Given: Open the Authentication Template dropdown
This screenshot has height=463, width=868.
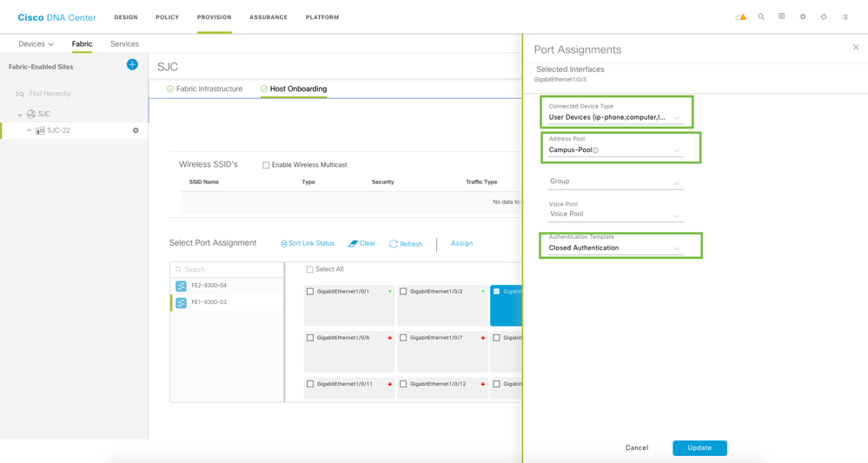Looking at the screenshot, I should click(615, 248).
